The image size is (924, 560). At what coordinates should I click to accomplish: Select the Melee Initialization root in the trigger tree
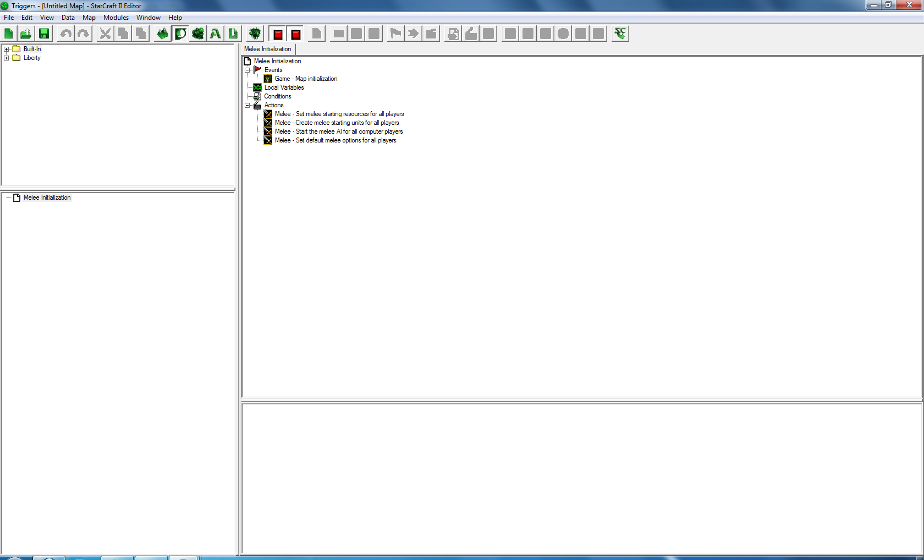[278, 61]
